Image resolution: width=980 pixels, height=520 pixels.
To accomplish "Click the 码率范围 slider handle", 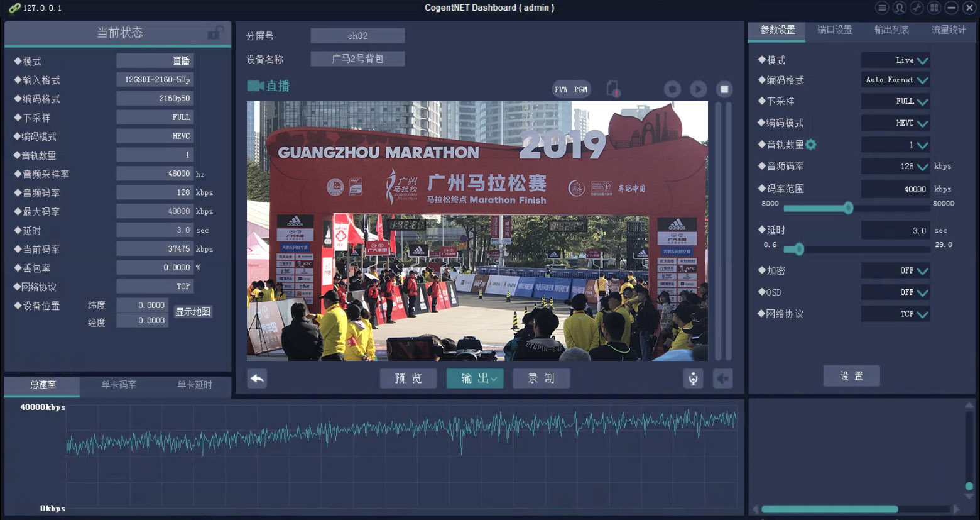I will (x=849, y=208).
